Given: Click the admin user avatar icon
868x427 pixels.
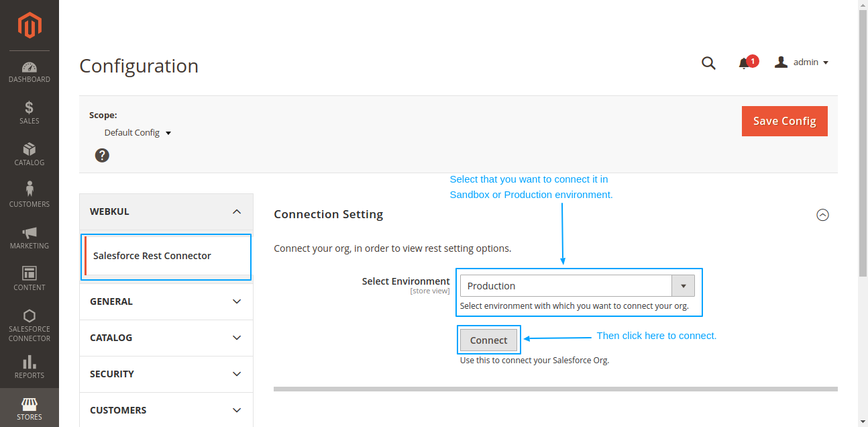Looking at the screenshot, I should coord(781,62).
